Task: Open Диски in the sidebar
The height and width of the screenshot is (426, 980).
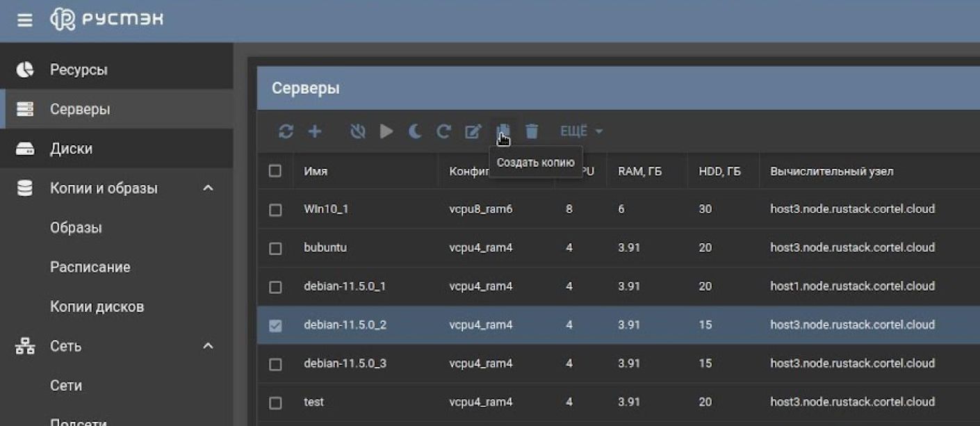Action: coord(71,149)
